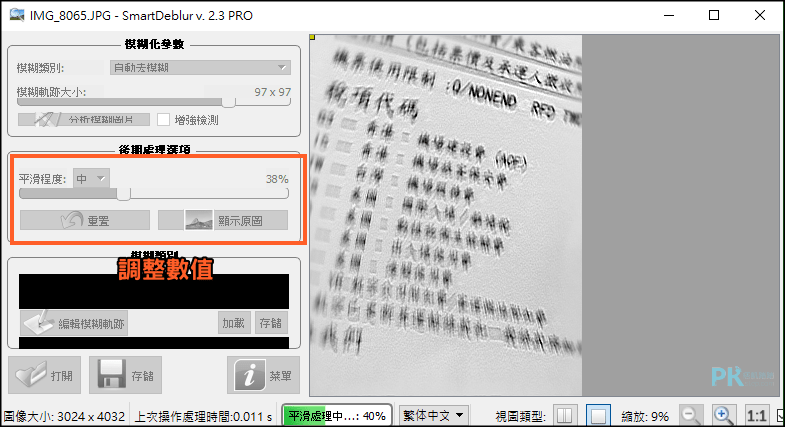This screenshot has width=785, height=427.
Task: Close the SmartDeblur window
Action: pyautogui.click(x=759, y=15)
